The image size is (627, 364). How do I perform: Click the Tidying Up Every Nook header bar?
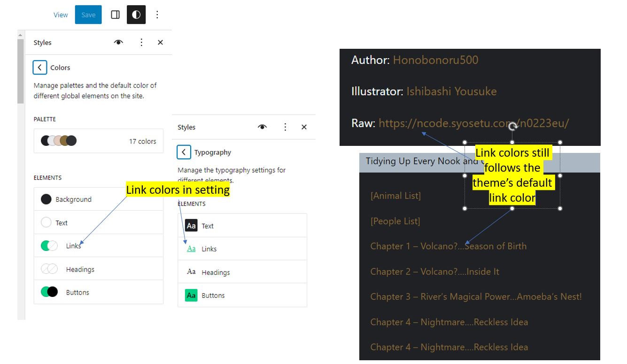pyautogui.click(x=480, y=162)
